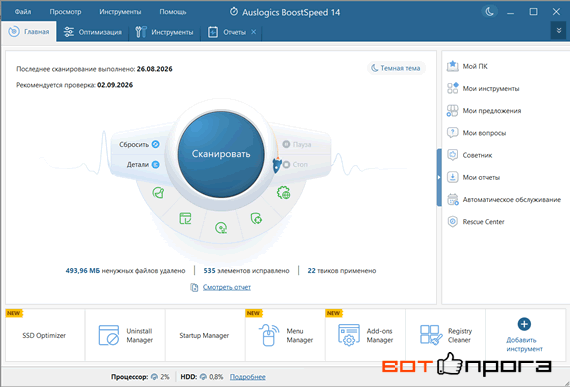
Task: Switch to the Инструменты tab with wrench icon
Action: tap(164, 32)
